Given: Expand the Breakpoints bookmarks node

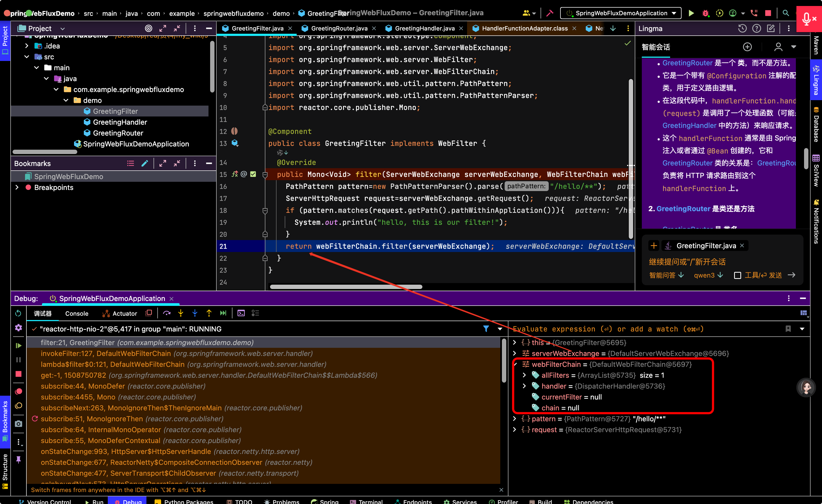Looking at the screenshot, I should click(17, 188).
